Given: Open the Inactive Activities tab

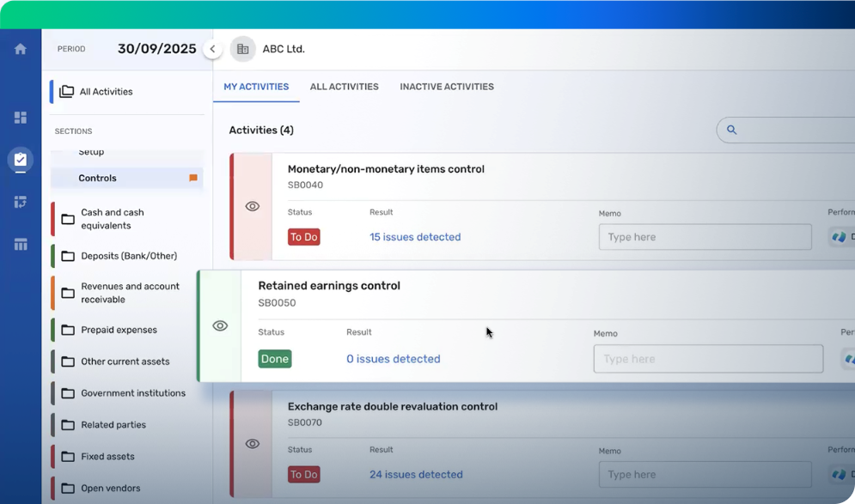Looking at the screenshot, I should 446,87.
